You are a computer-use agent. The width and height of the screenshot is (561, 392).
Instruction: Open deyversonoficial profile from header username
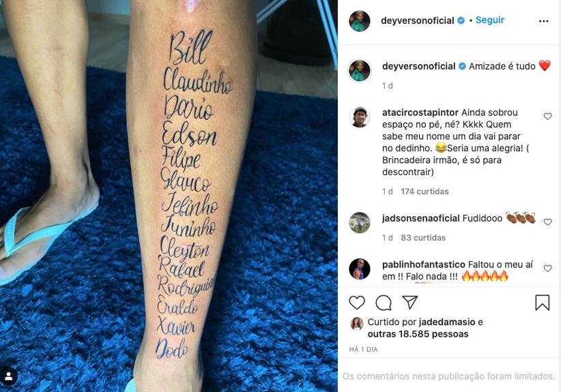click(417, 20)
